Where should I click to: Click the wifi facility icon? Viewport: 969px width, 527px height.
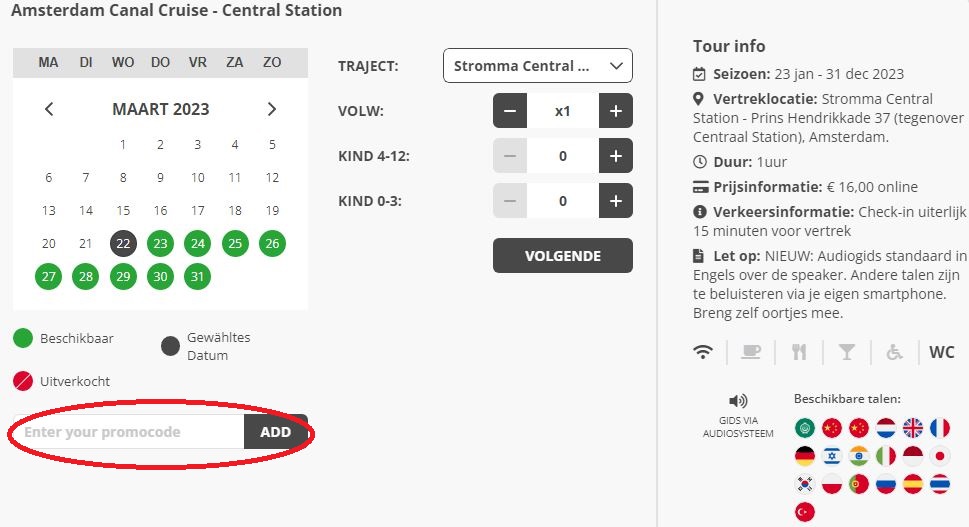(703, 352)
